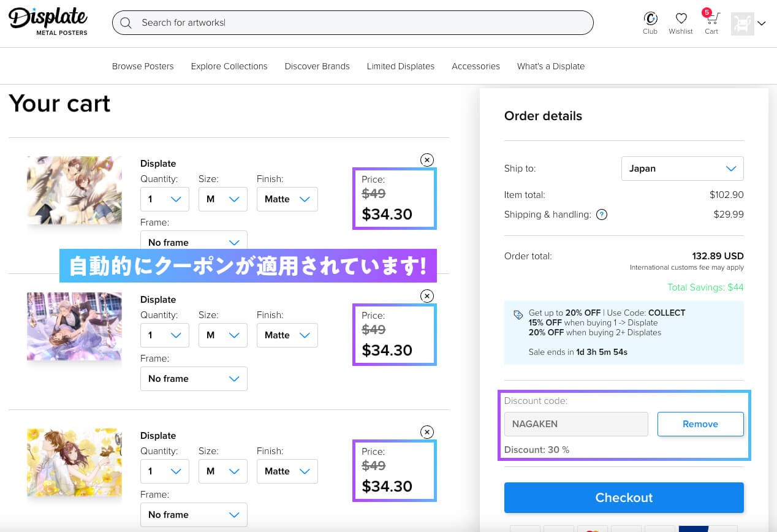
Task: Open Quantity dropdown for first item
Action: 165,199
